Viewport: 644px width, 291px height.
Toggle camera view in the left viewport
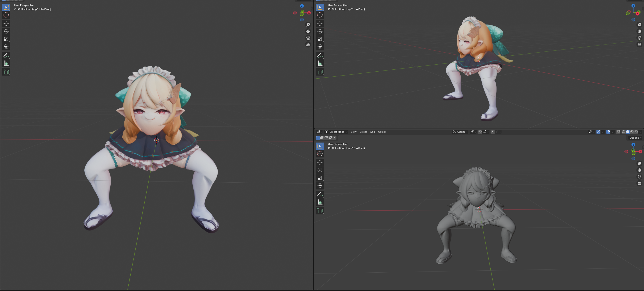pos(308,38)
